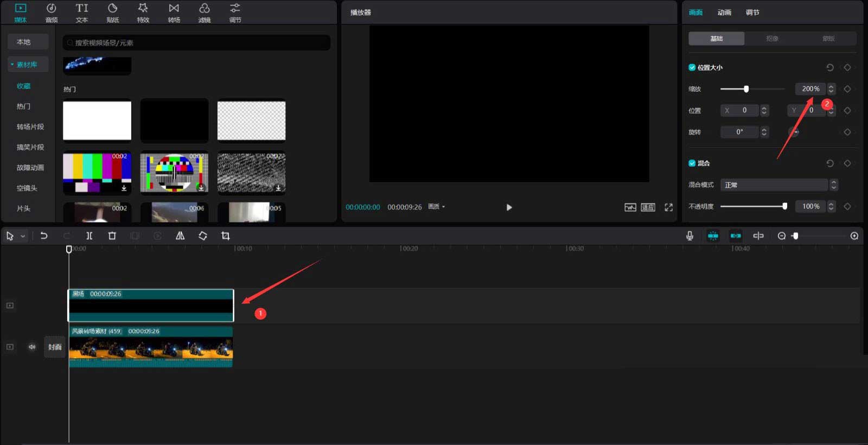Select the 画面 tab
This screenshot has width=868, height=445.
point(696,12)
